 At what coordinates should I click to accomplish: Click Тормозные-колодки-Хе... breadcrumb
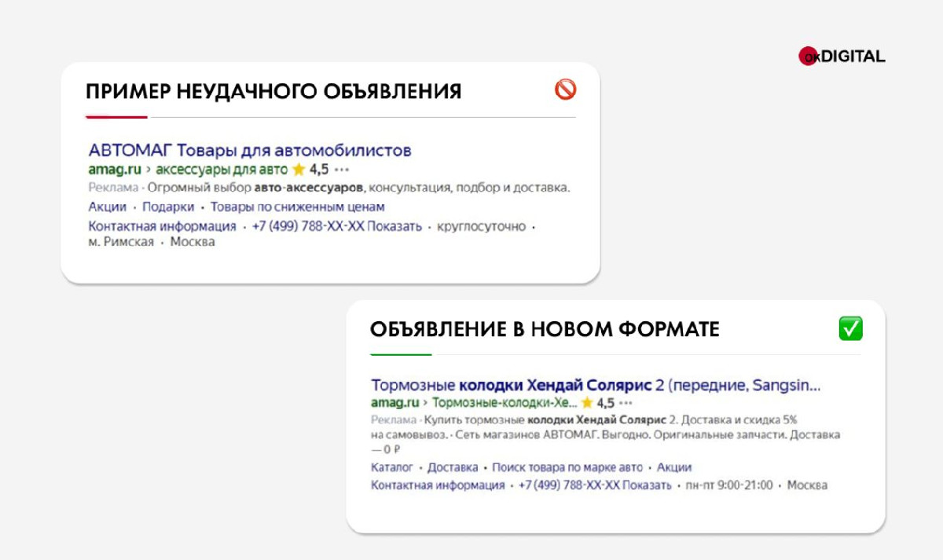pos(505,403)
